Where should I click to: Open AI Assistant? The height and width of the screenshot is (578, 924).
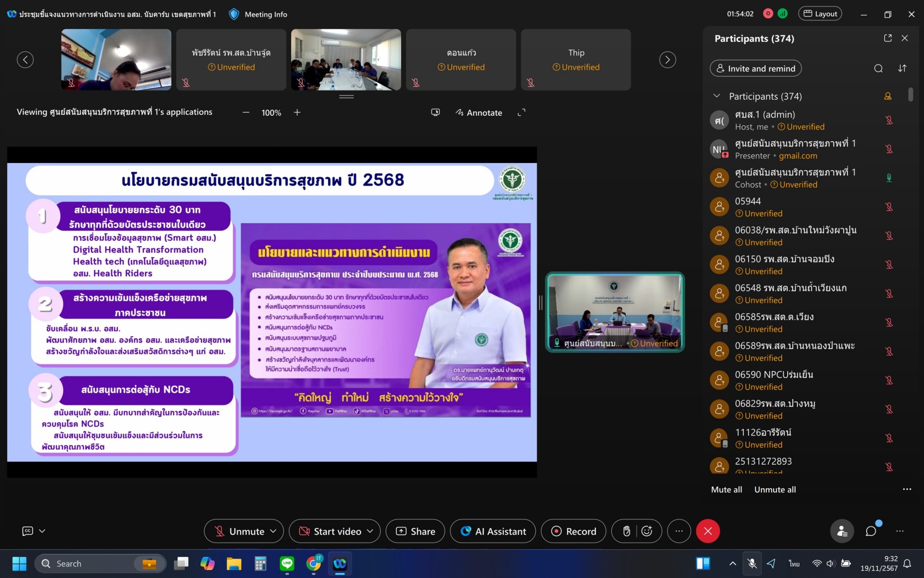(493, 531)
